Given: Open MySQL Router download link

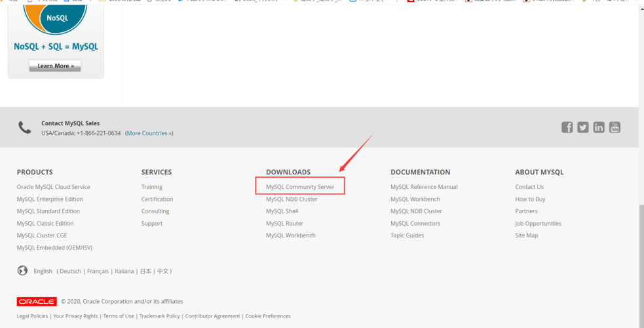Looking at the screenshot, I should click(x=284, y=224).
